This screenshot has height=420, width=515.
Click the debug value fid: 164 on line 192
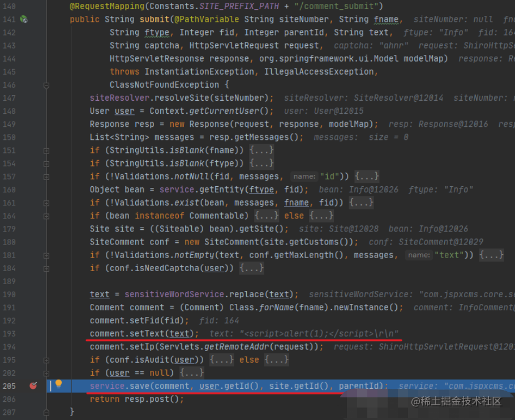coord(219,320)
